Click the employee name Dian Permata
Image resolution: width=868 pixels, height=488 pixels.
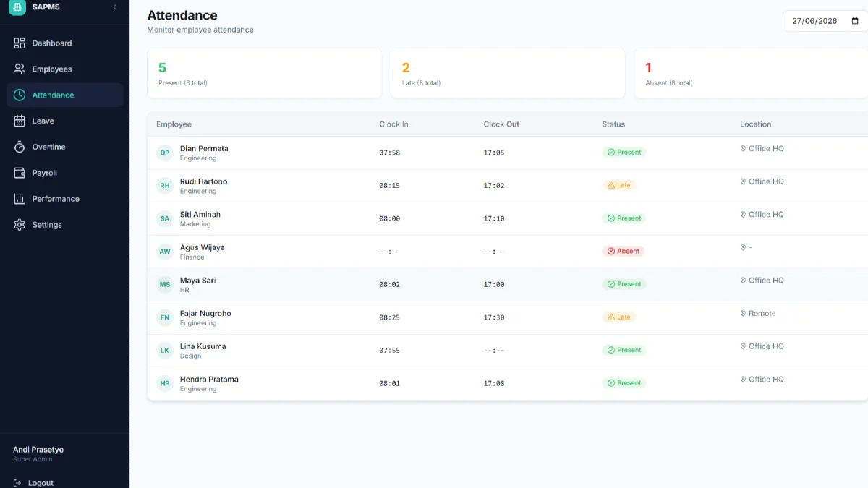204,148
